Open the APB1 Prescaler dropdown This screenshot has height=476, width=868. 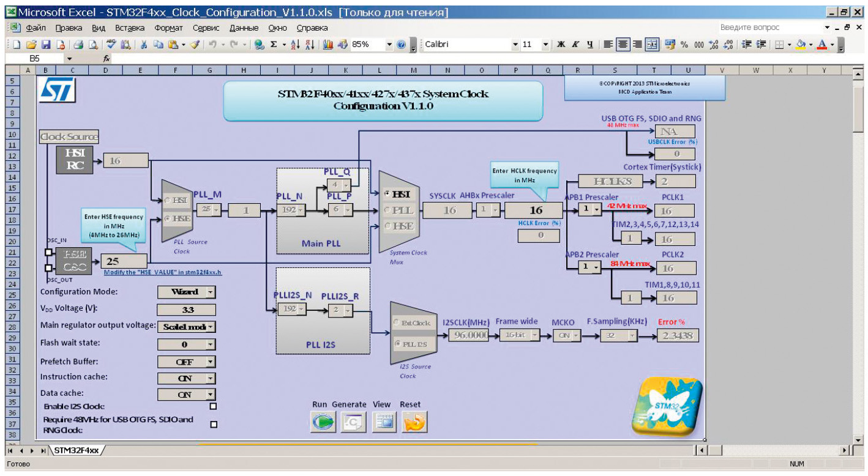coord(596,210)
